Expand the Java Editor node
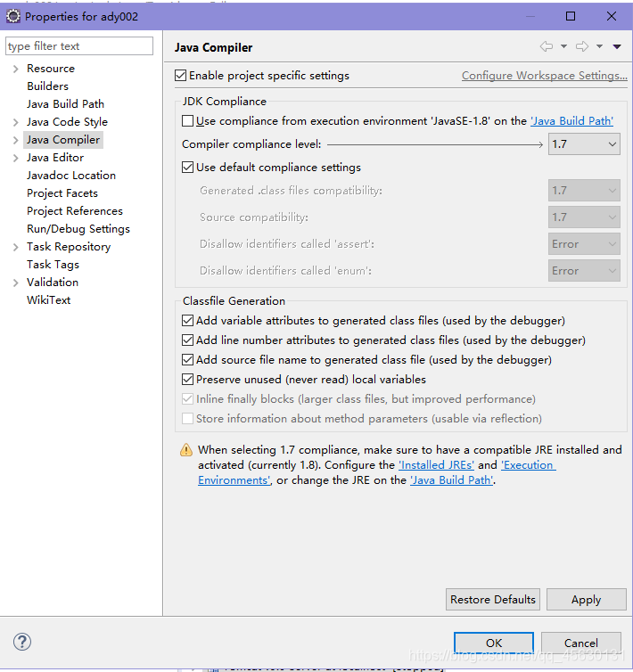Image resolution: width=633 pixels, height=672 pixels. pyautogui.click(x=16, y=158)
